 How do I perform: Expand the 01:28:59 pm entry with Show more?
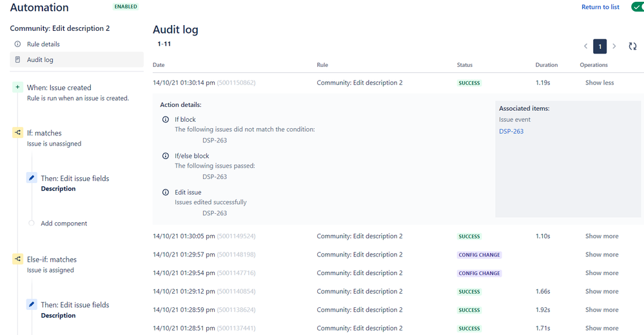pyautogui.click(x=601, y=310)
